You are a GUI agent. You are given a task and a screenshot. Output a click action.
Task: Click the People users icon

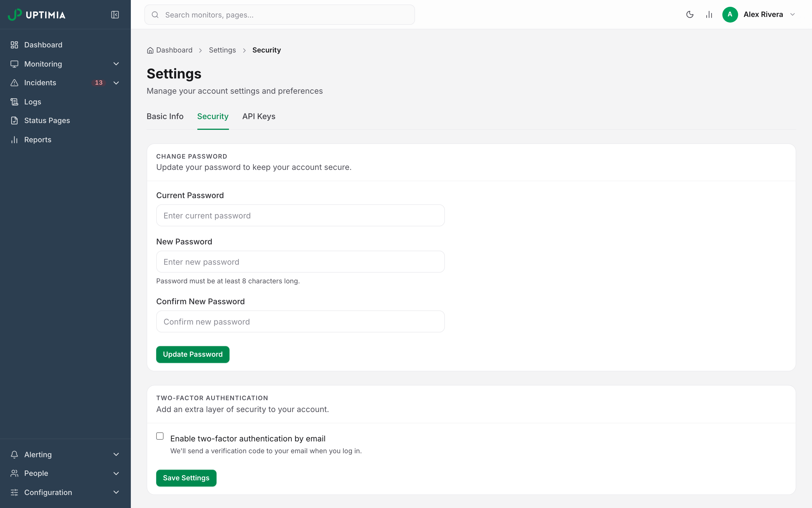[x=14, y=473]
